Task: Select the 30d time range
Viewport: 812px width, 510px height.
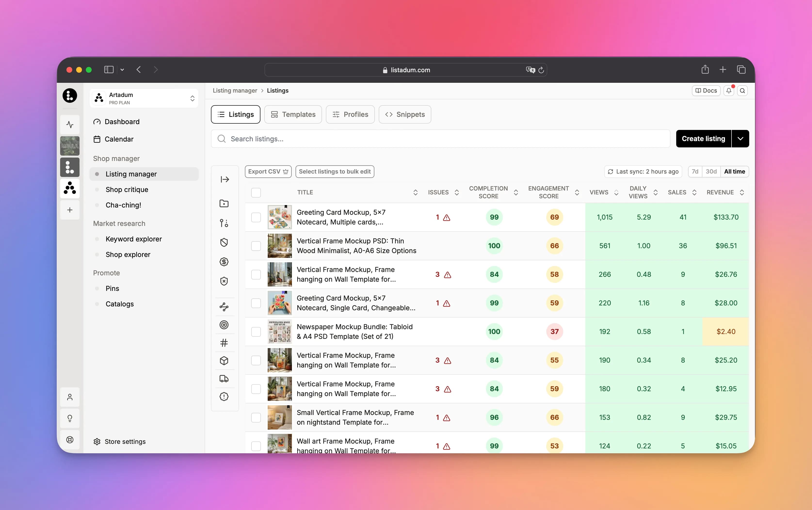Action: (711, 172)
